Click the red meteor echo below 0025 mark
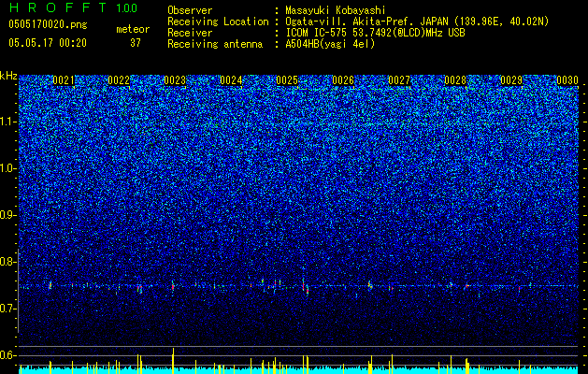588x374 pixels. coord(307,291)
